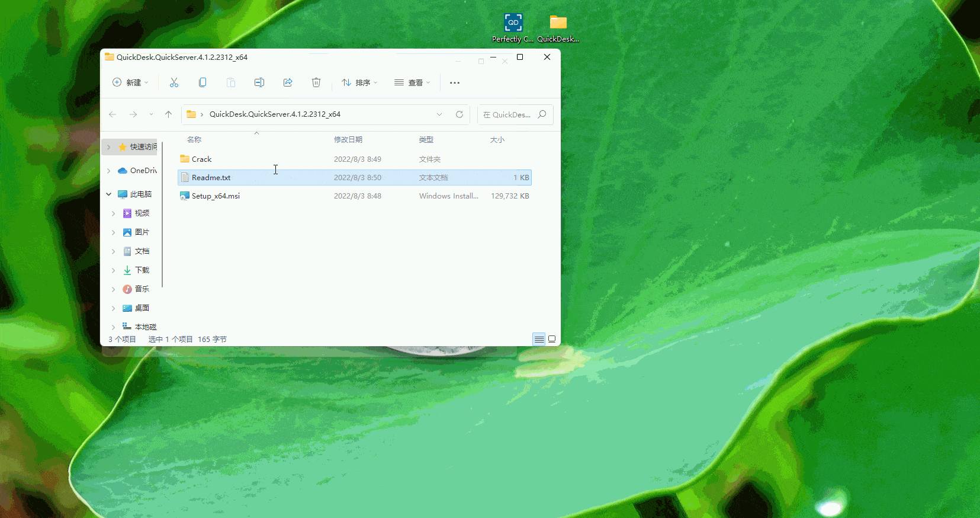Open the 排序 (Sort) dropdown
980x518 pixels.
tap(359, 83)
